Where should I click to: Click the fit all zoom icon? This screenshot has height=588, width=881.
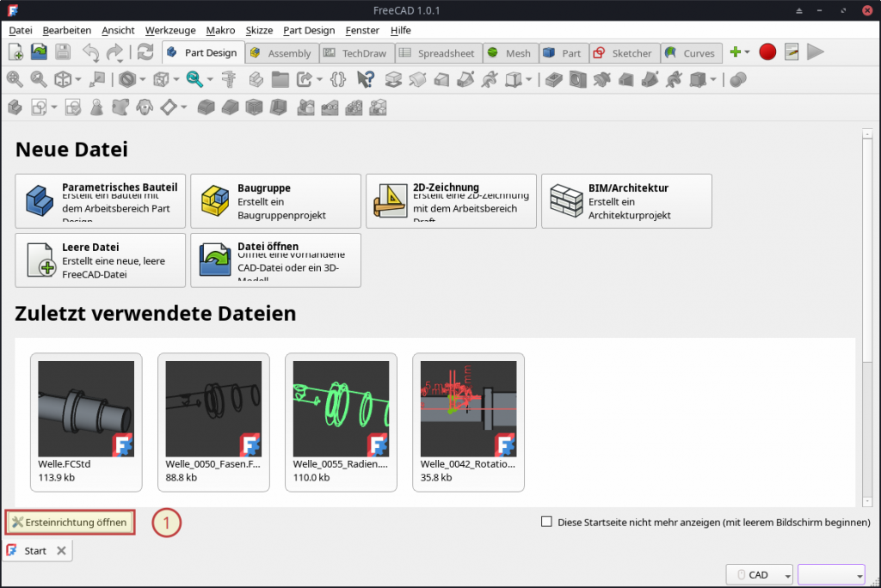[15, 80]
